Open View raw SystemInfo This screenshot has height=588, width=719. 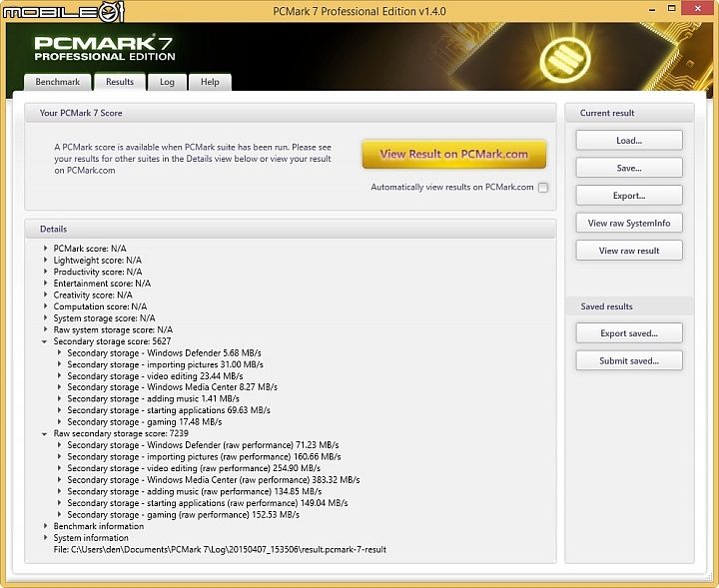tap(629, 223)
